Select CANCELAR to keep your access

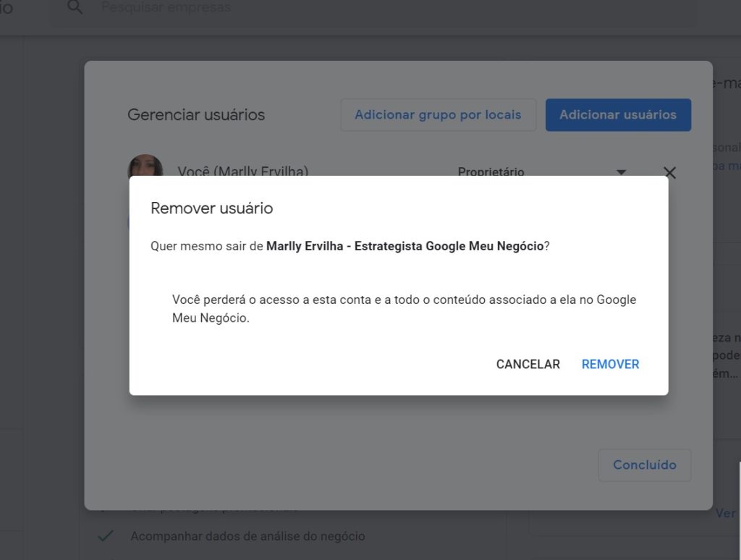coord(528,364)
